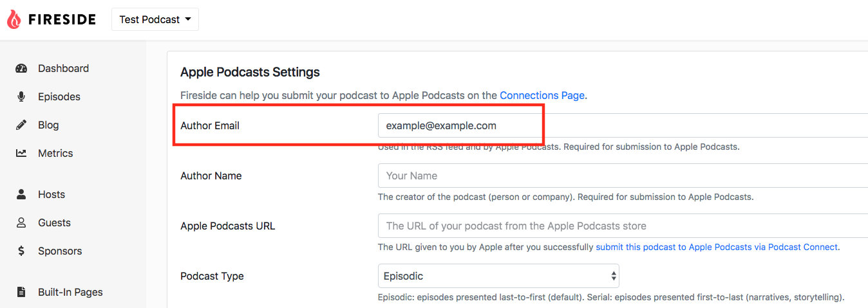
Task: Click the Sponsors dollar sign icon
Action: coord(21,251)
